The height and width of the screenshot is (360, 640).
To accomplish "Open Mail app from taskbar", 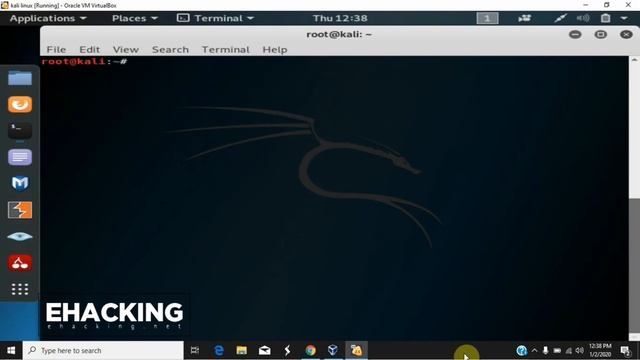I will click(264, 351).
